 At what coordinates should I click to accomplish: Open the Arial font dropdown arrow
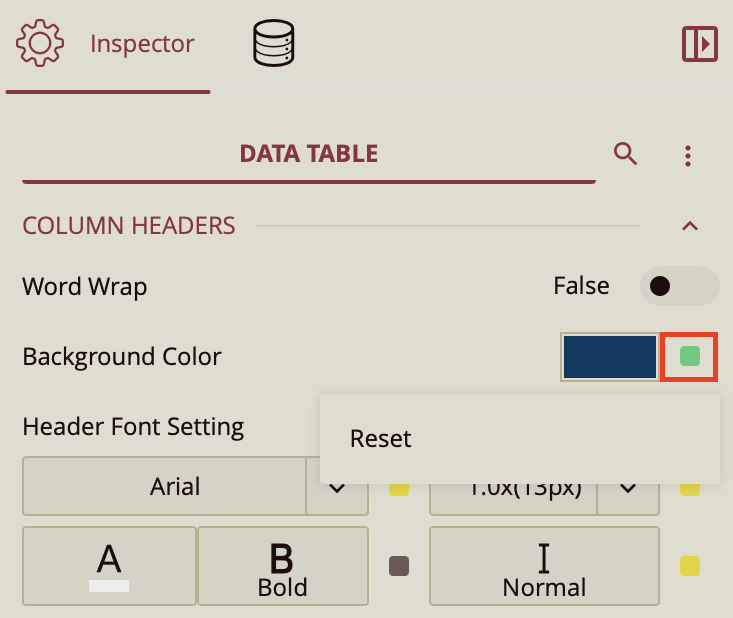point(336,488)
